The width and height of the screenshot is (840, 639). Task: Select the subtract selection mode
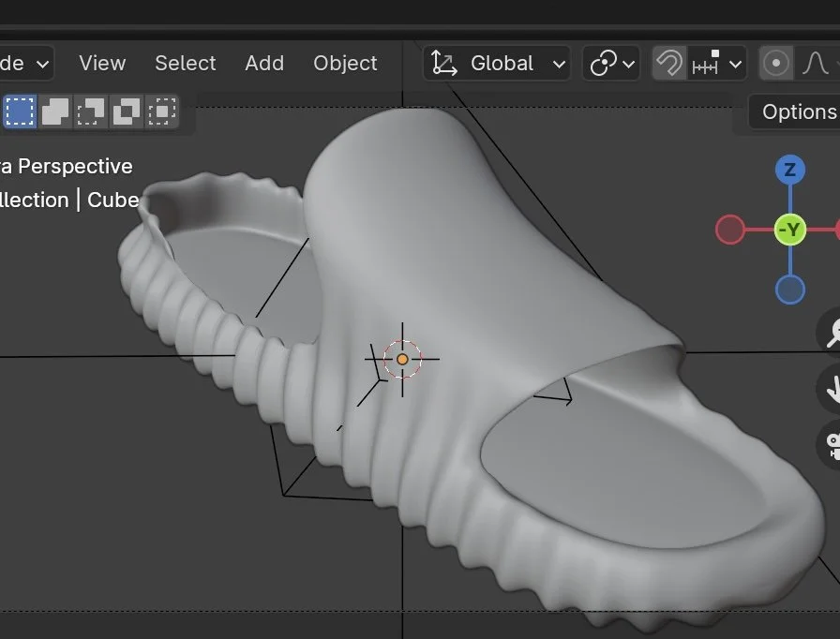tap(91, 111)
